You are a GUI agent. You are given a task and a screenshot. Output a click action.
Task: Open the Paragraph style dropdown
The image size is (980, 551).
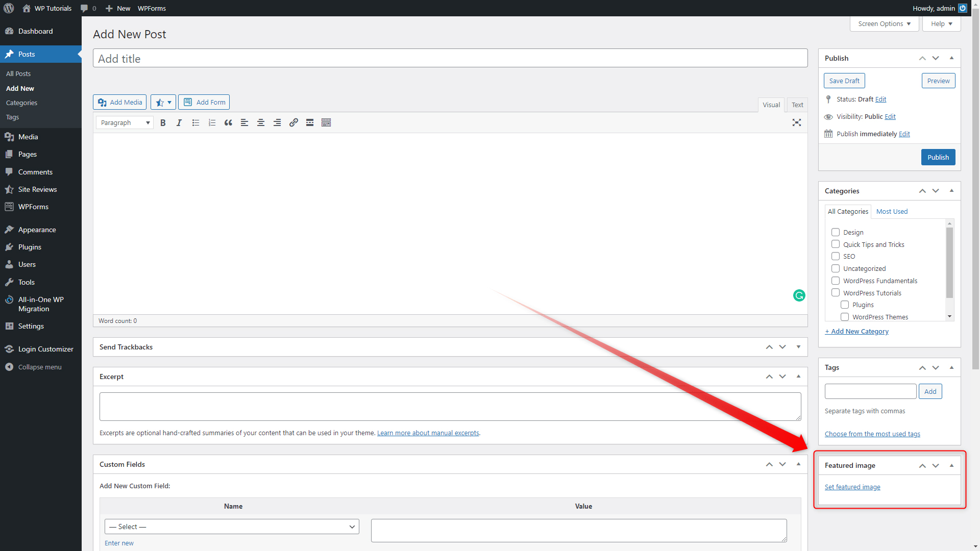point(125,122)
